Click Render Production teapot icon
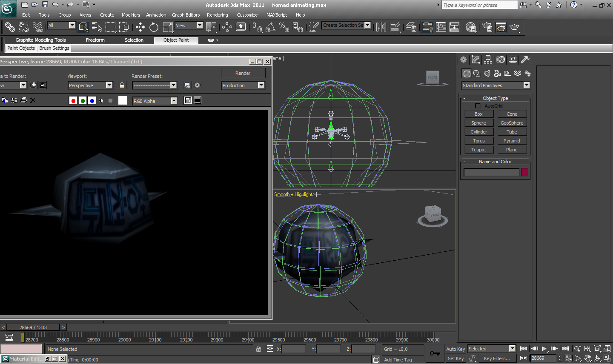 [515, 27]
